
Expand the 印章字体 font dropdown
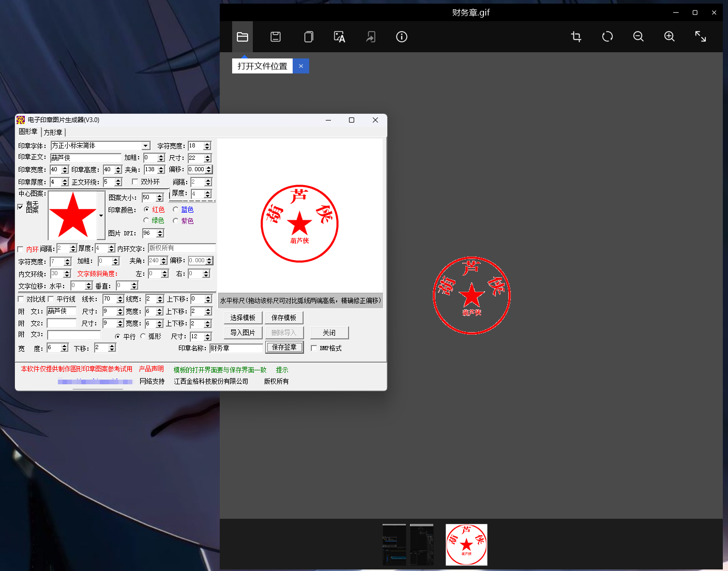click(x=146, y=146)
